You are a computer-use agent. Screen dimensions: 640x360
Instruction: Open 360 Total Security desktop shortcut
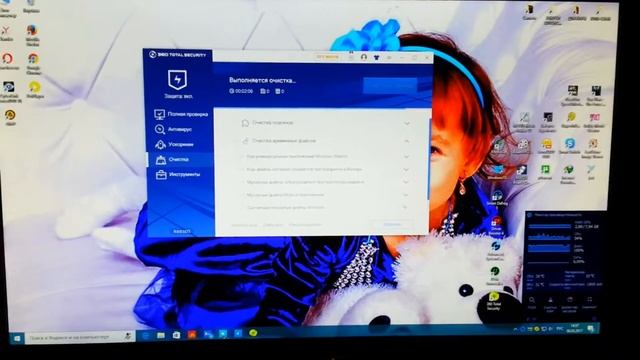493,301
